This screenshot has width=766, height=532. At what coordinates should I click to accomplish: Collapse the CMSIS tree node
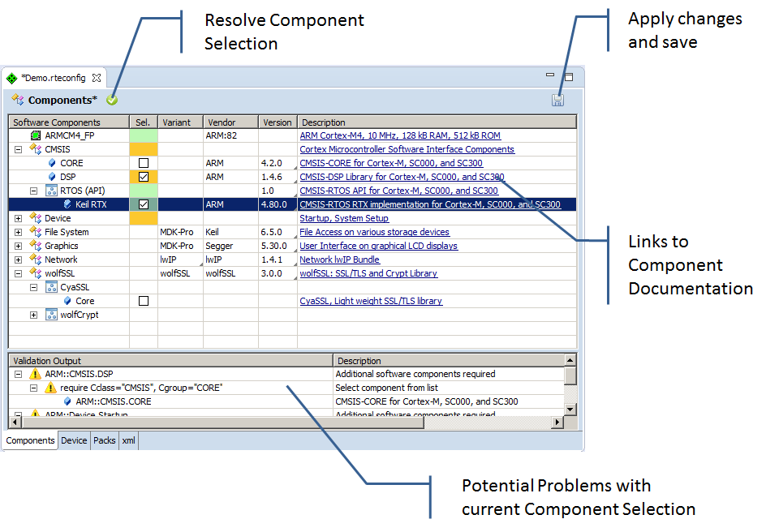(18, 149)
